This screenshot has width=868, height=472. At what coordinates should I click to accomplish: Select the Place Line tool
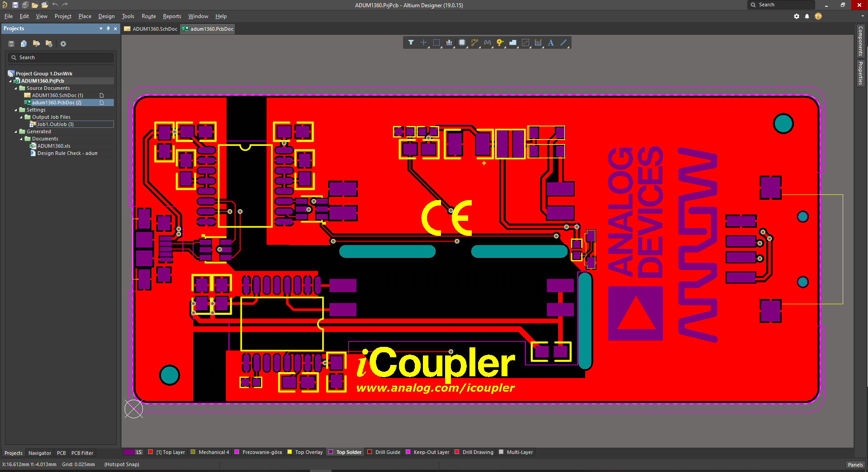tap(563, 42)
